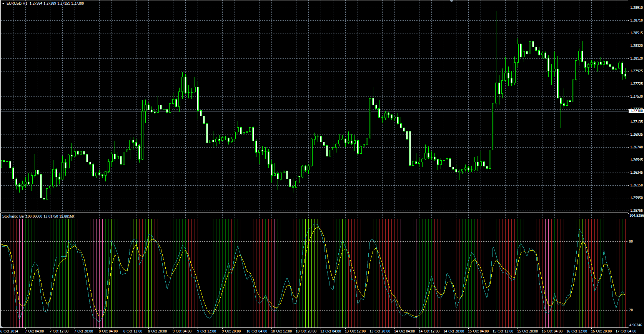The image size is (644, 334).
Task: Click the 13 Oct 12:00 time label
Action: 355,331
